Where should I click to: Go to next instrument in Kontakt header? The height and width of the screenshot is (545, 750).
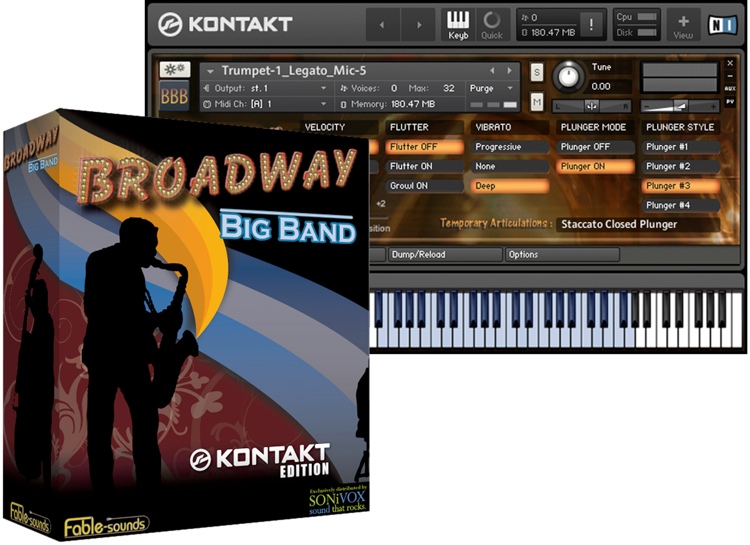click(x=419, y=25)
